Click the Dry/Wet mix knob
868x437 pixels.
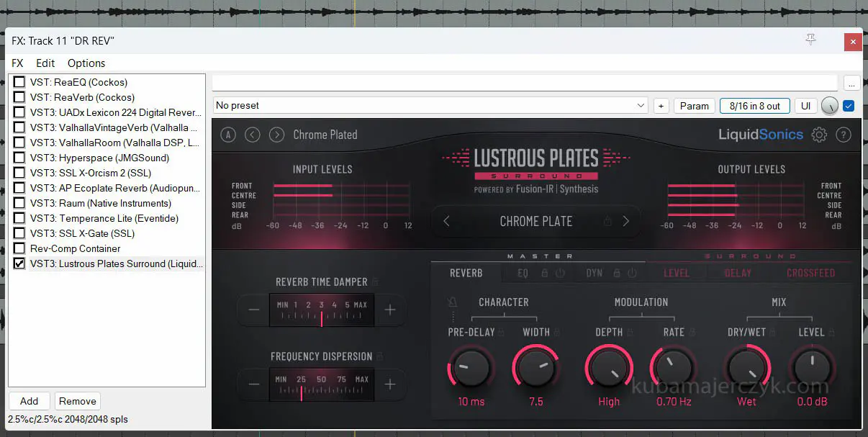(x=746, y=367)
